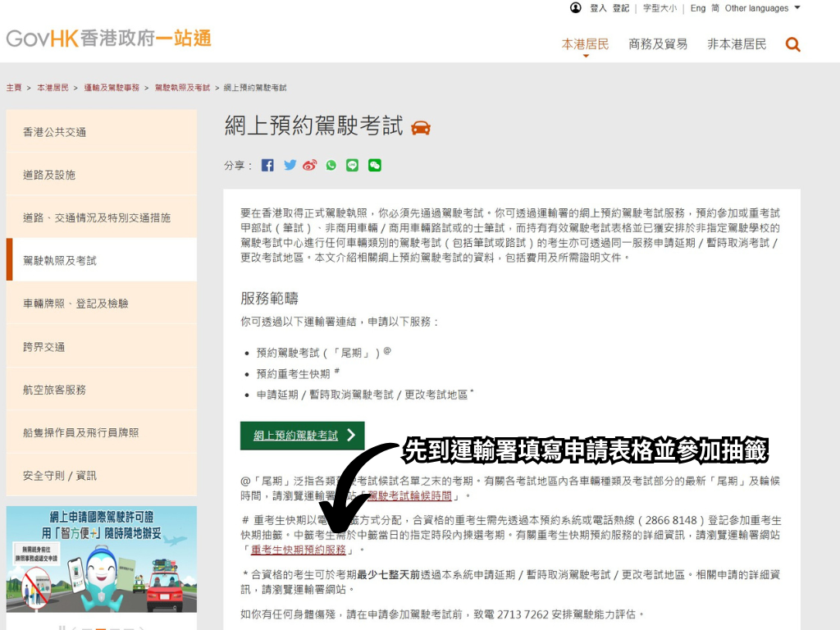The width and height of the screenshot is (840, 630).
Task: Select 跨界交通 sidebar item
Action: tap(102, 347)
